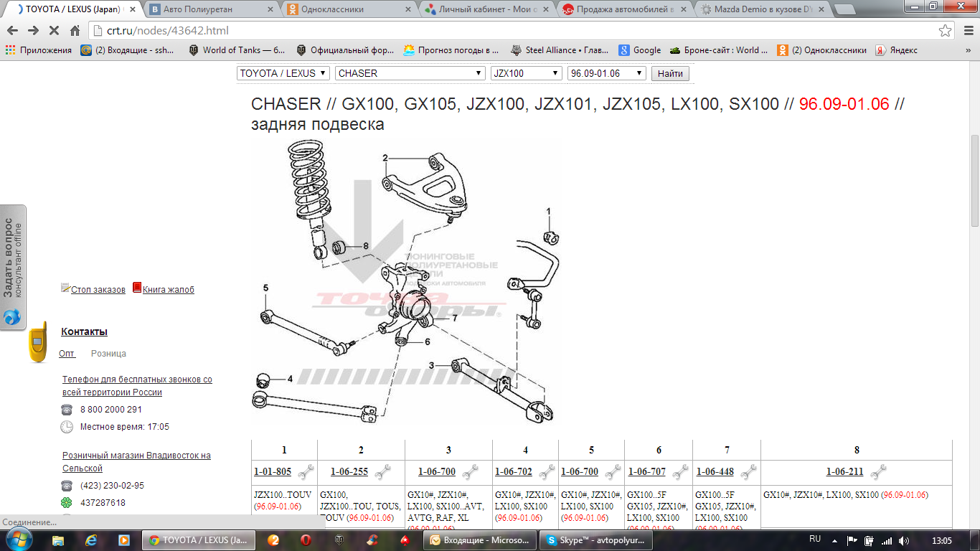Open part number link 1-06-707
Viewport: 980px width, 551px height.
click(647, 471)
